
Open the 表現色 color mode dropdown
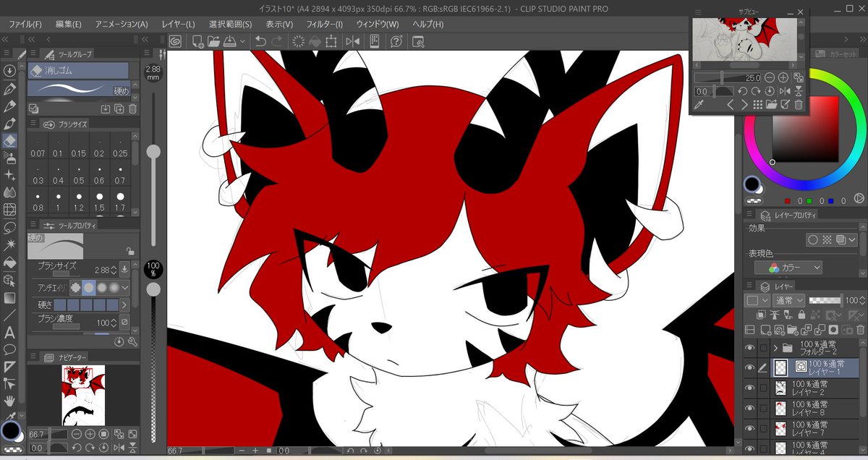point(788,268)
